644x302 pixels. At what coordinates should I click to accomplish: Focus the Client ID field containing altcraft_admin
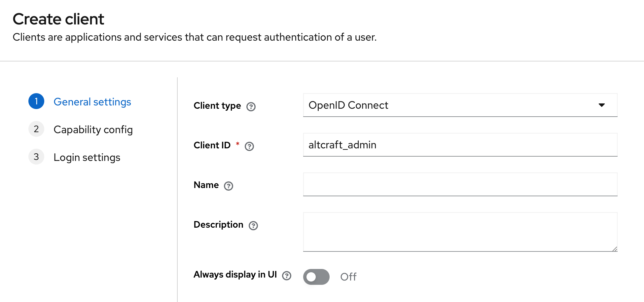(460, 145)
